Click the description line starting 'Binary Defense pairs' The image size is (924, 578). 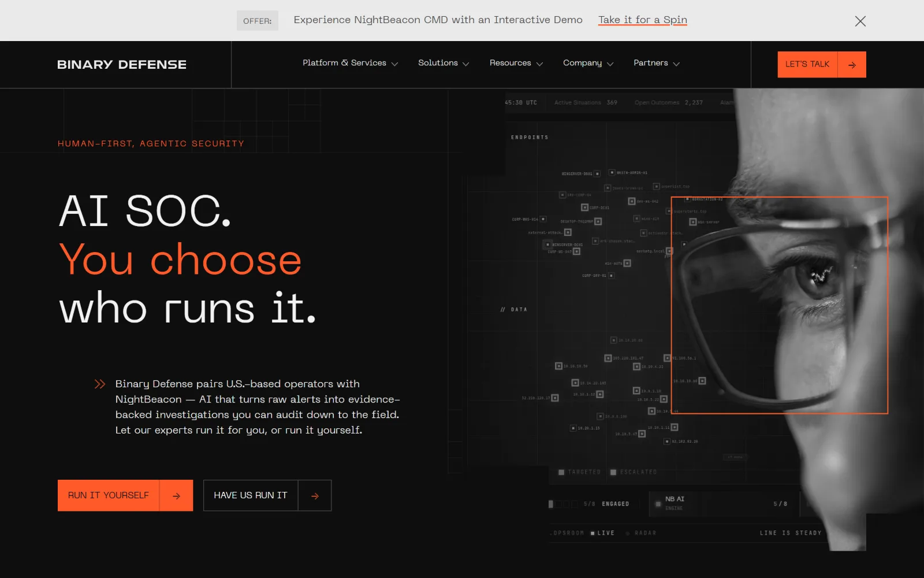pos(237,384)
